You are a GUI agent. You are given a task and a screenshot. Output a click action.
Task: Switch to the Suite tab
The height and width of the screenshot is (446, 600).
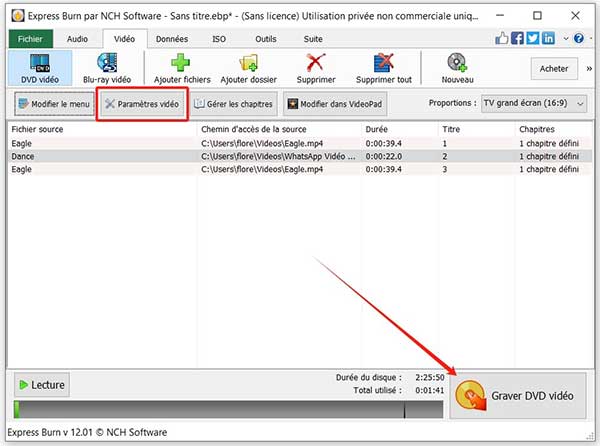tap(313, 39)
